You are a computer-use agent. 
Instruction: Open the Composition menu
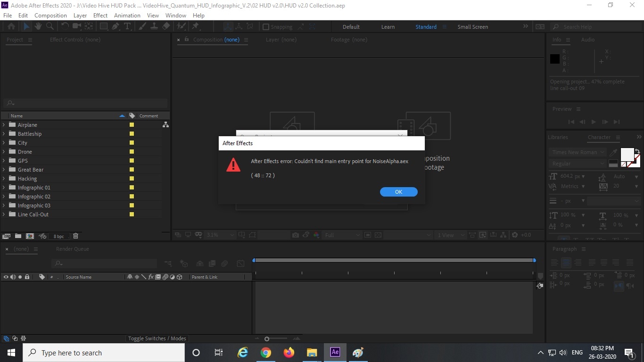click(50, 15)
